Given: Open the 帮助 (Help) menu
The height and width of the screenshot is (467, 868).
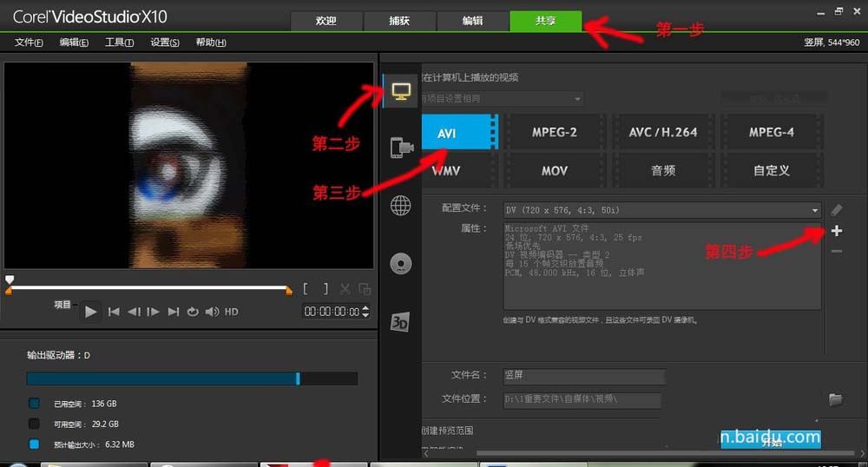Looking at the screenshot, I should click(211, 42).
